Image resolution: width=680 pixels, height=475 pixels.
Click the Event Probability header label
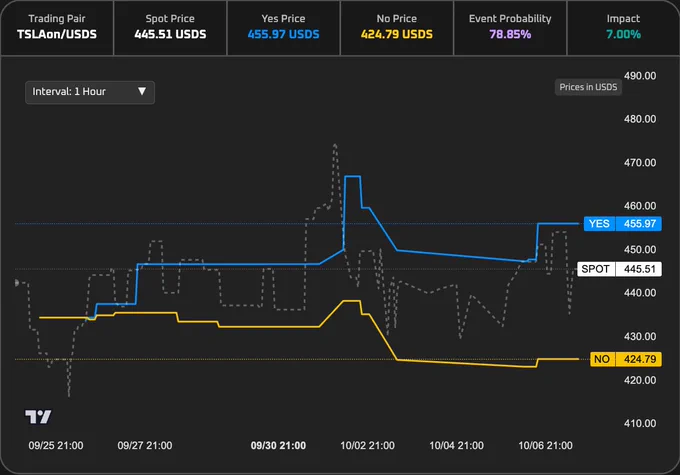510,19
